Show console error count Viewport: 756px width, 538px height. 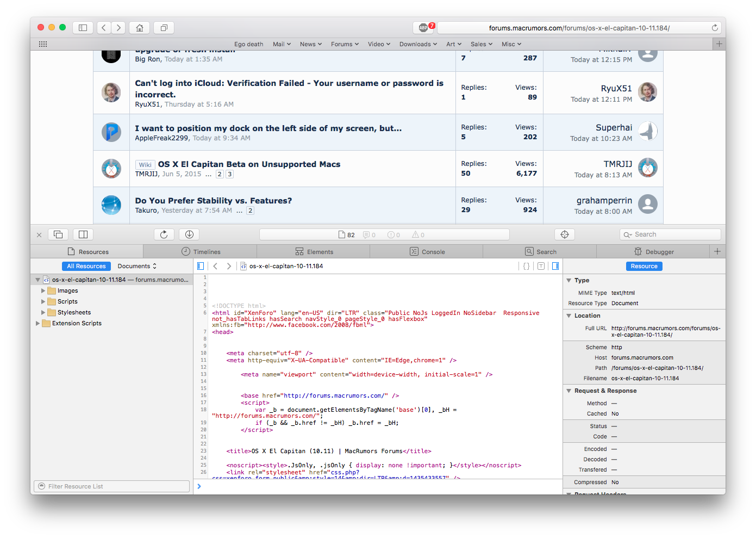tap(394, 235)
